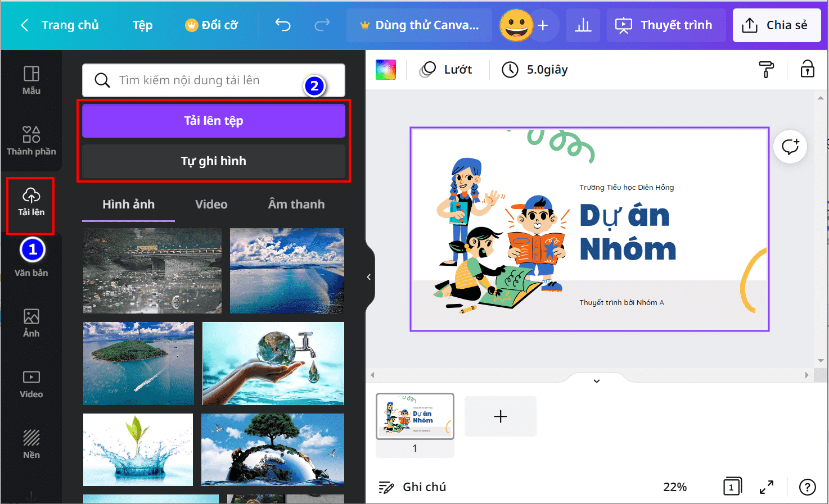This screenshot has height=504, width=829.
Task: Toggle grid view page icon
Action: (732, 487)
